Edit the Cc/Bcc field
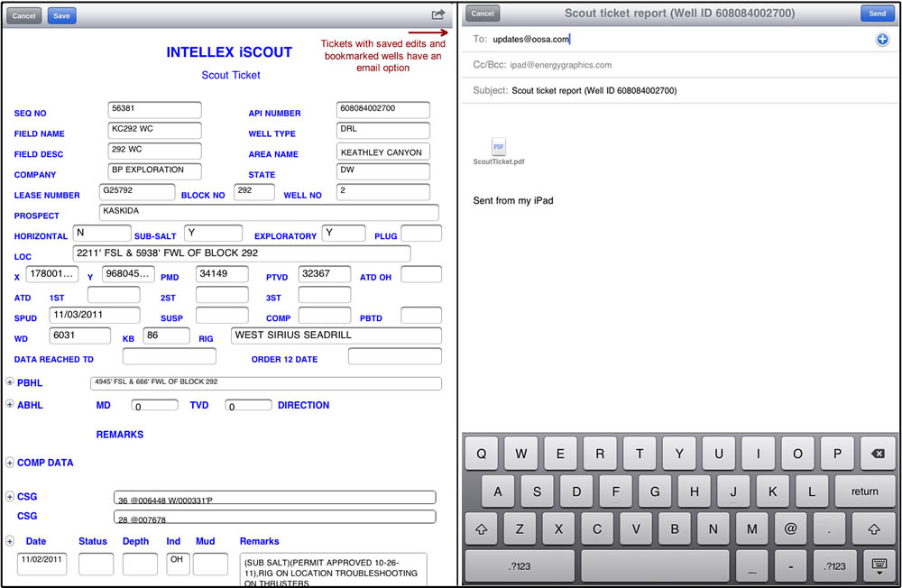 click(x=679, y=65)
